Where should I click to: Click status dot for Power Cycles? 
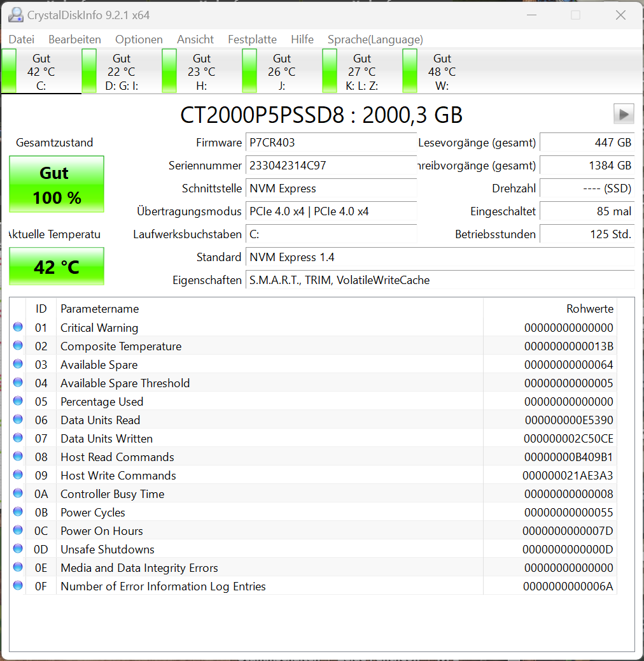pos(18,512)
